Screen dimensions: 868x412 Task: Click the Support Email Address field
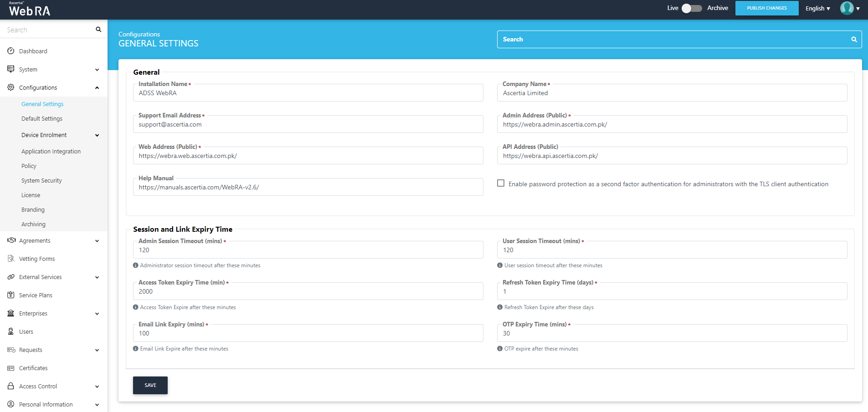(x=308, y=124)
